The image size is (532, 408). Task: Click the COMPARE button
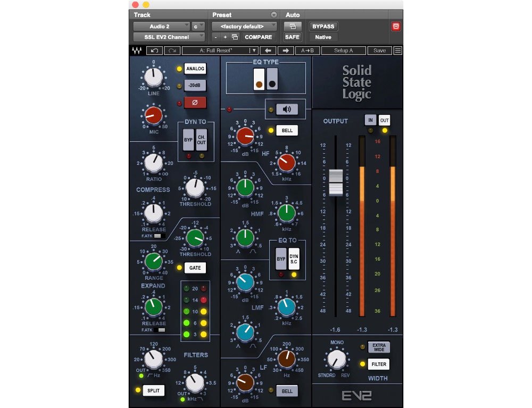coord(258,37)
